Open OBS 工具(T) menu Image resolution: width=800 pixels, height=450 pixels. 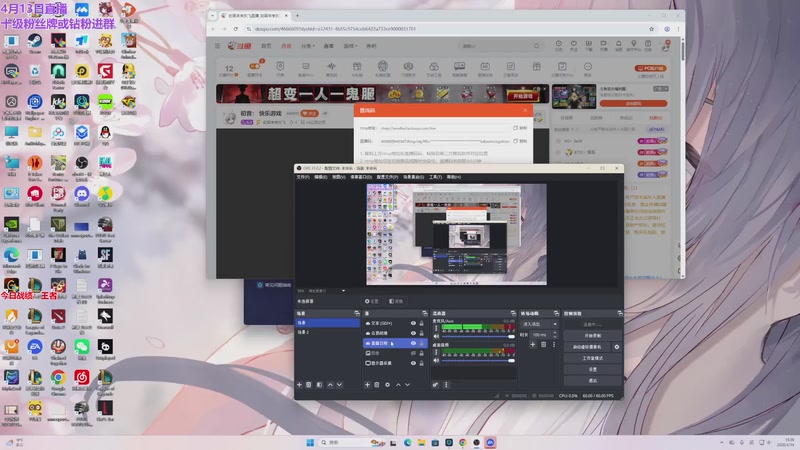pyautogui.click(x=435, y=177)
